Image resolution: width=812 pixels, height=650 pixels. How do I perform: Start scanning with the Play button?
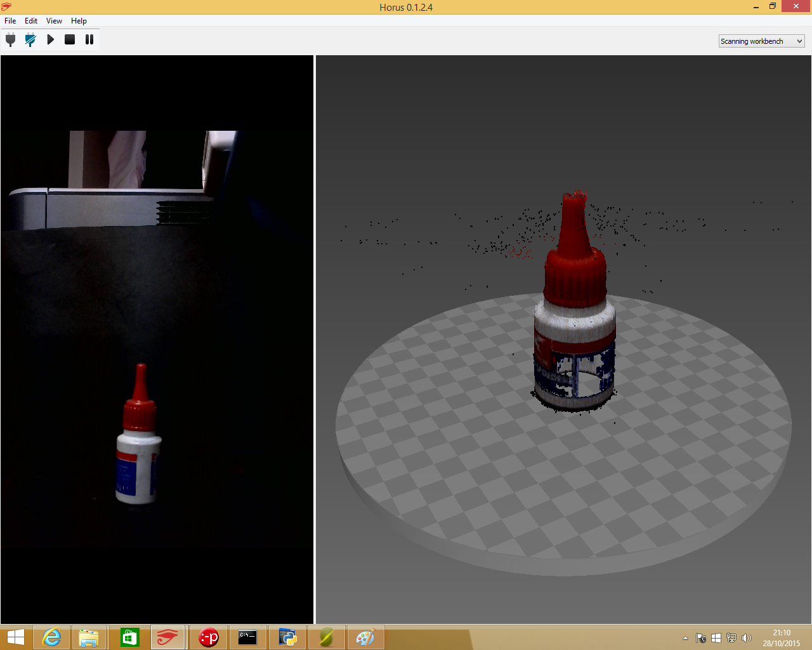50,39
